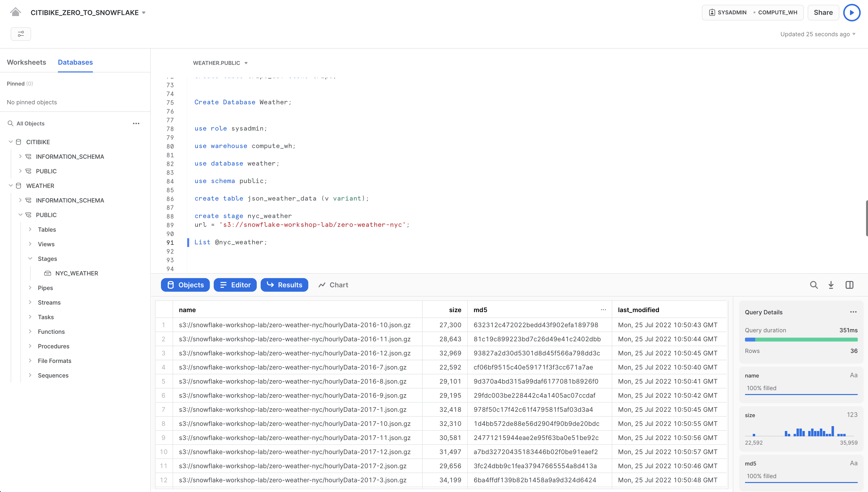Toggle the split panel view icon
Viewport: 868px width, 492px height.
[849, 285]
